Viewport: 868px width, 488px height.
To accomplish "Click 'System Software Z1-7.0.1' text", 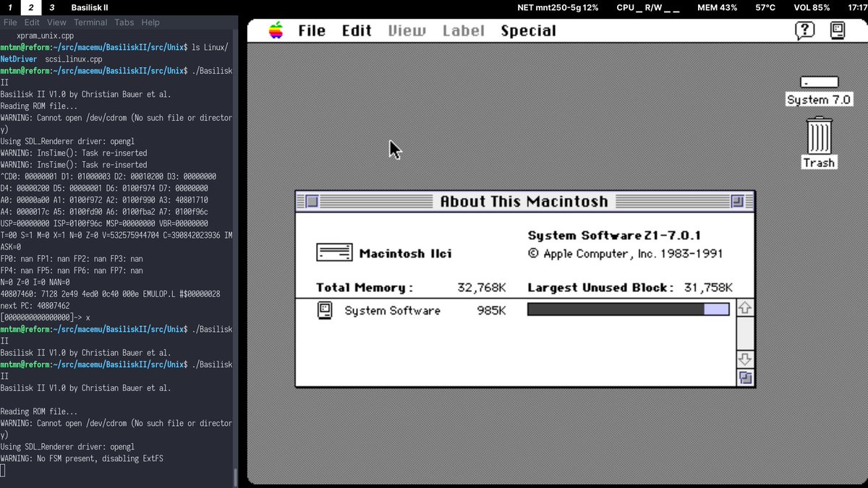I will pos(614,236).
